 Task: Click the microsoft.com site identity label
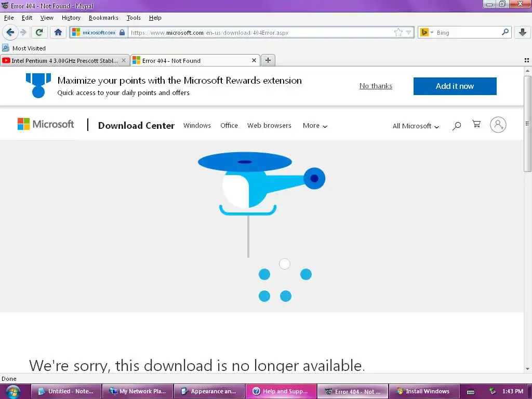99,32
